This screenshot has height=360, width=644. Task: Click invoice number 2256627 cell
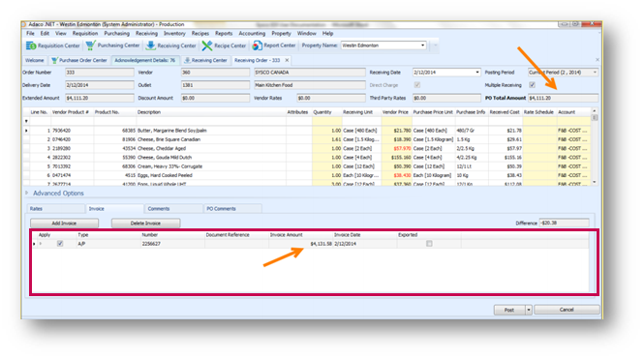click(x=172, y=244)
